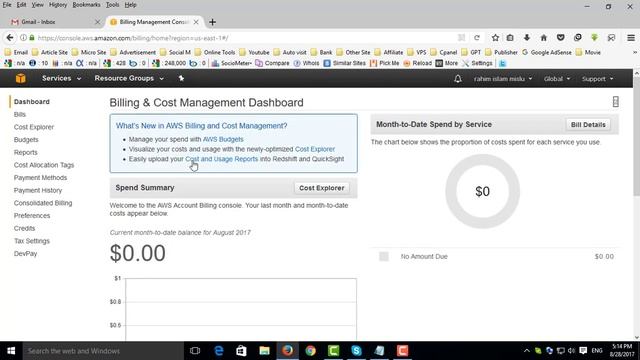The width and height of the screenshot is (640, 360).
Task: Open the SEO toolbar Settings item
Action: pos(477,63)
